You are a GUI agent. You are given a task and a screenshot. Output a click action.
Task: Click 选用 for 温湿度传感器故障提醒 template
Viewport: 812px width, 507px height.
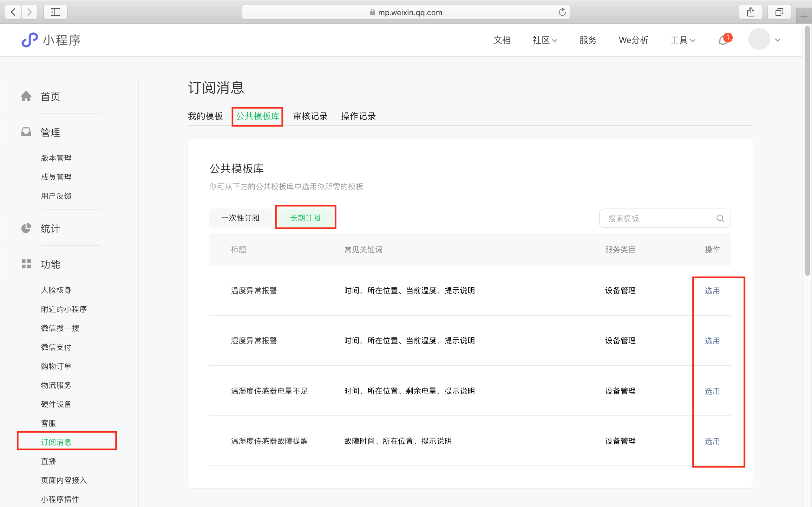click(712, 441)
